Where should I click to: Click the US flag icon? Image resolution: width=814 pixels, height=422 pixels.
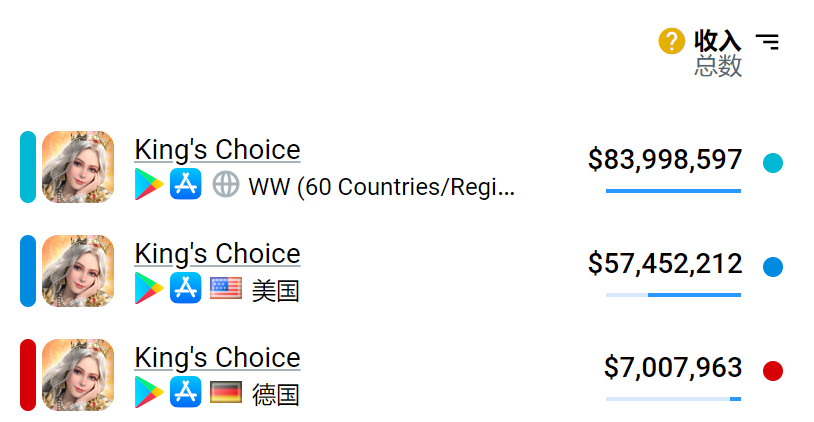pos(226,289)
